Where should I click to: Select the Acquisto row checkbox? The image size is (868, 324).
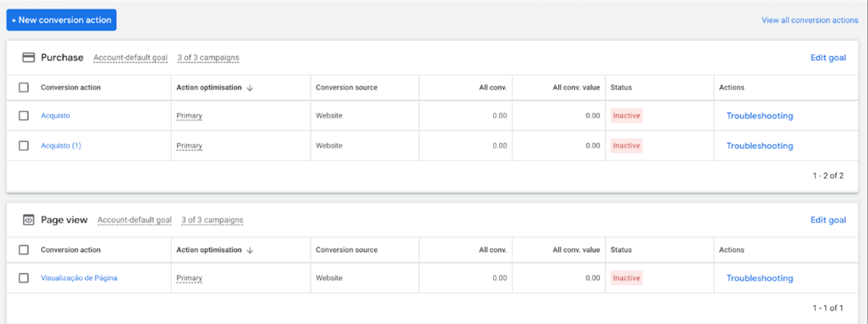[24, 116]
